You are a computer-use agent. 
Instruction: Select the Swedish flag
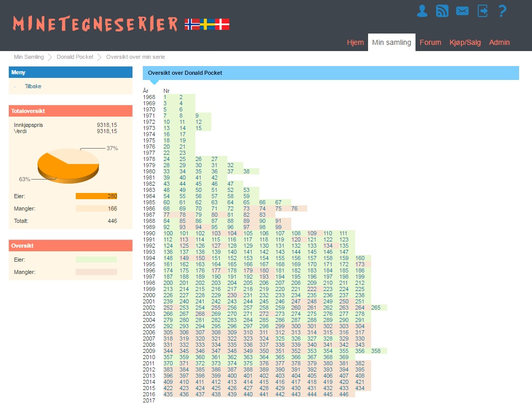(x=207, y=24)
